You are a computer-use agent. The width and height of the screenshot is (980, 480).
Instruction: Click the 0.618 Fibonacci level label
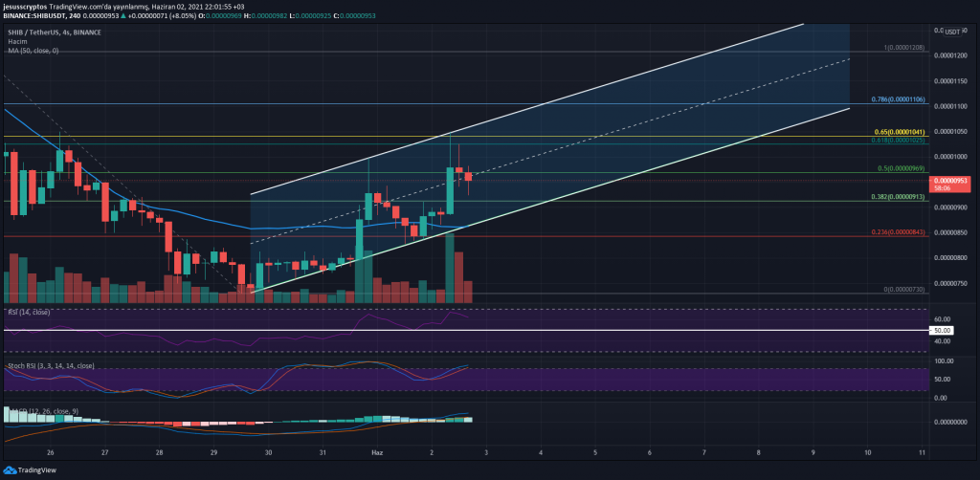click(x=913, y=141)
